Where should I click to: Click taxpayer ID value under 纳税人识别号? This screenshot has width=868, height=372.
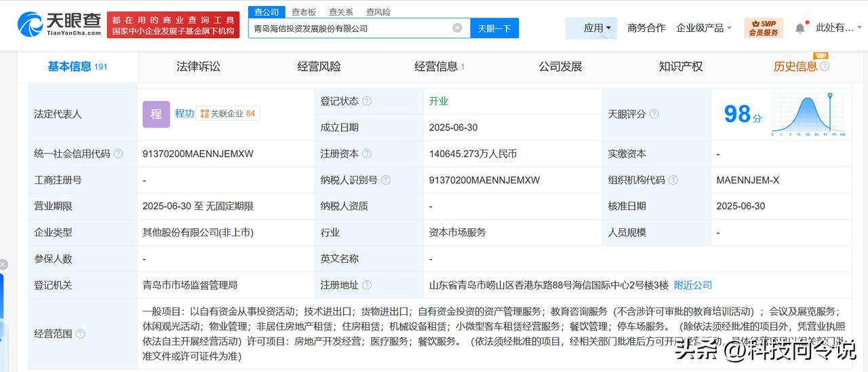(485, 180)
